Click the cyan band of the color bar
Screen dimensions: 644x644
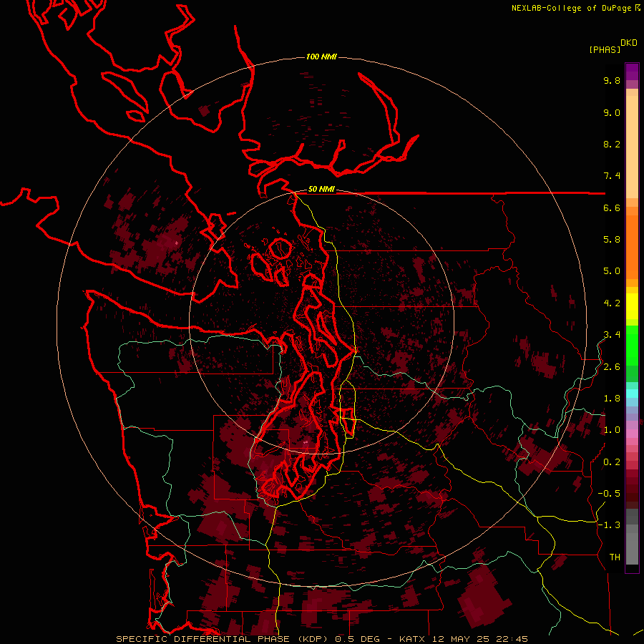point(632,394)
